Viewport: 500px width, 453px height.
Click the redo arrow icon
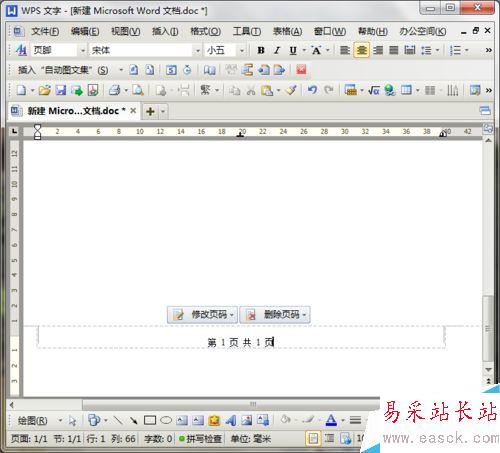(x=329, y=90)
